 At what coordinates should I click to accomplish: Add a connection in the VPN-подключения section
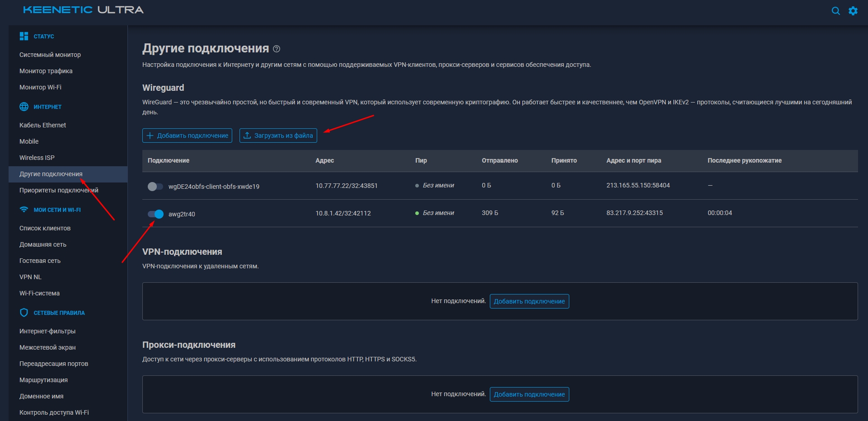click(x=529, y=301)
